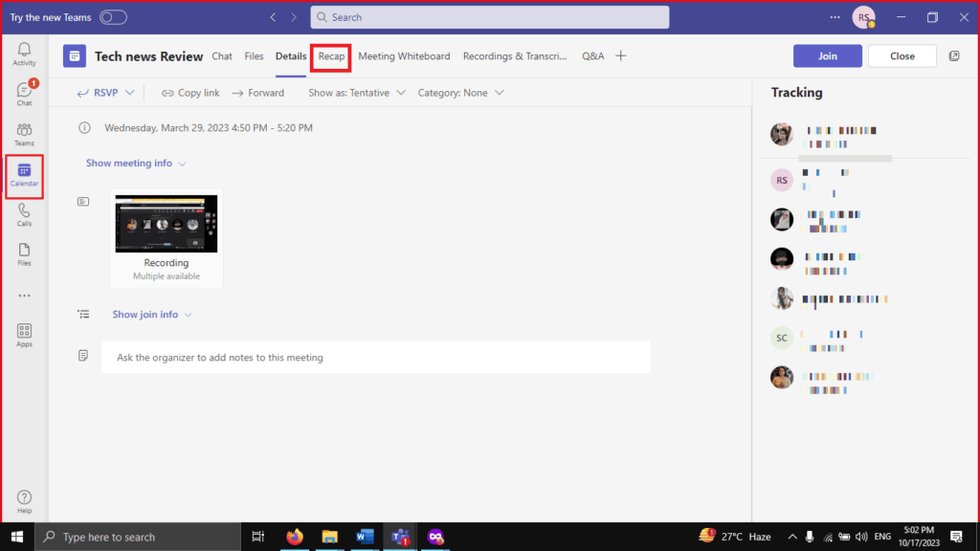Click the microphone tray icon
Screen dimensions: 980x551
pyautogui.click(x=810, y=537)
